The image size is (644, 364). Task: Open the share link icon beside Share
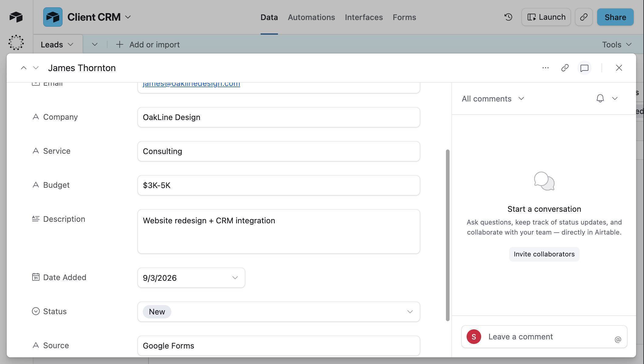coord(584,17)
